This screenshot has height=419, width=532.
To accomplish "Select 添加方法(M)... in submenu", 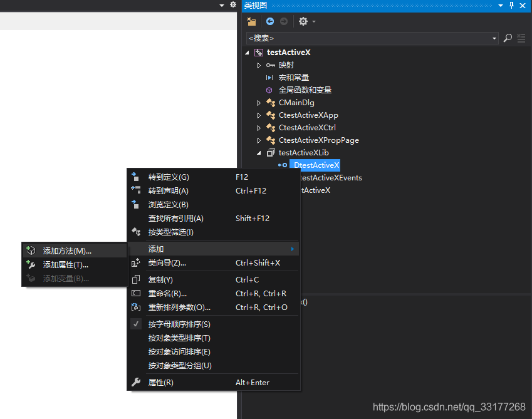I will pos(75,251).
